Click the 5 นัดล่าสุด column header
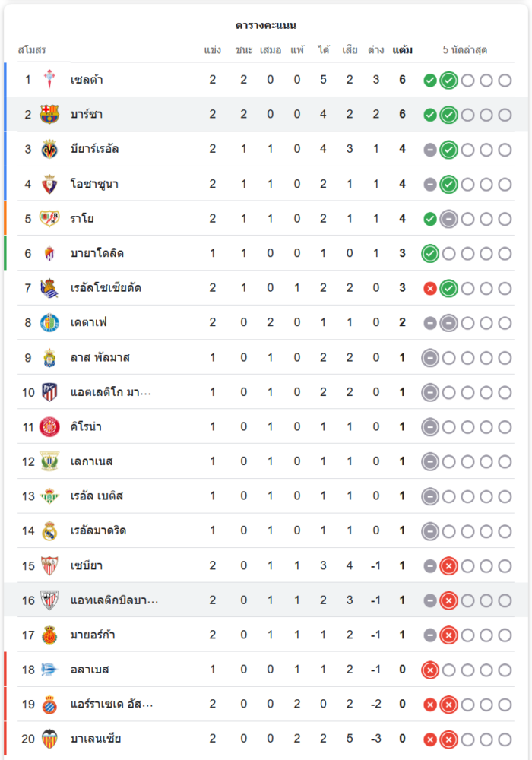Screen dimensions: 532x760 (x=465, y=50)
